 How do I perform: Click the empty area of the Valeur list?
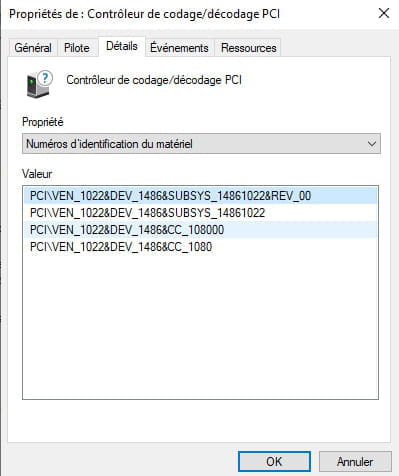[201, 327]
